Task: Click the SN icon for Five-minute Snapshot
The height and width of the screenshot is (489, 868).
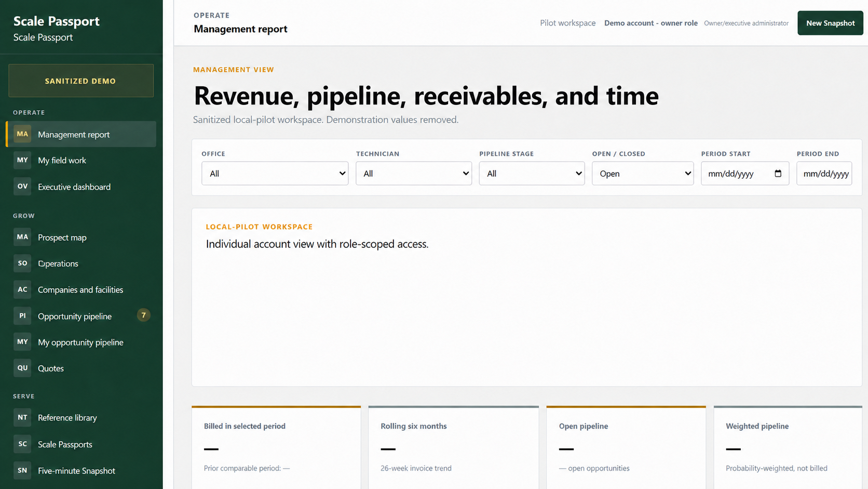Action: point(22,470)
